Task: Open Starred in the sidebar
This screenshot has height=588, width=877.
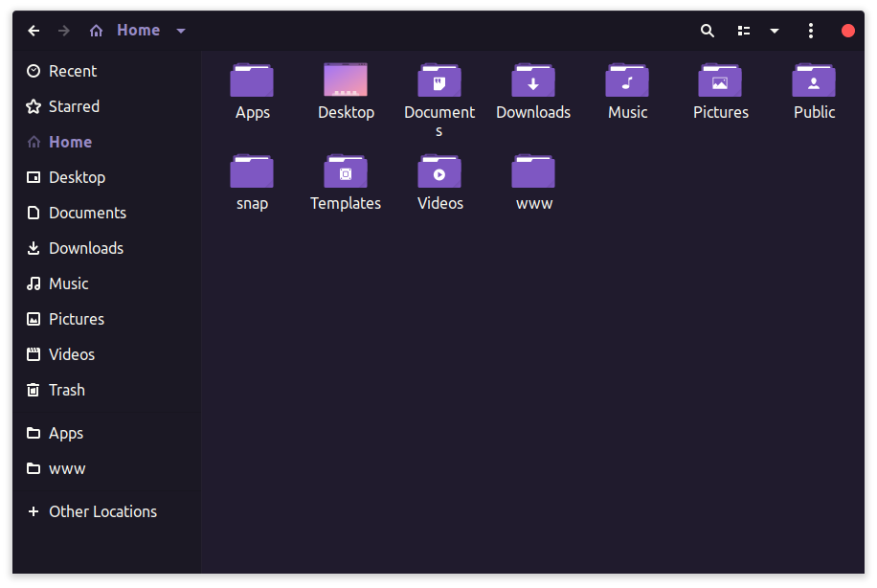Action: click(x=106, y=106)
